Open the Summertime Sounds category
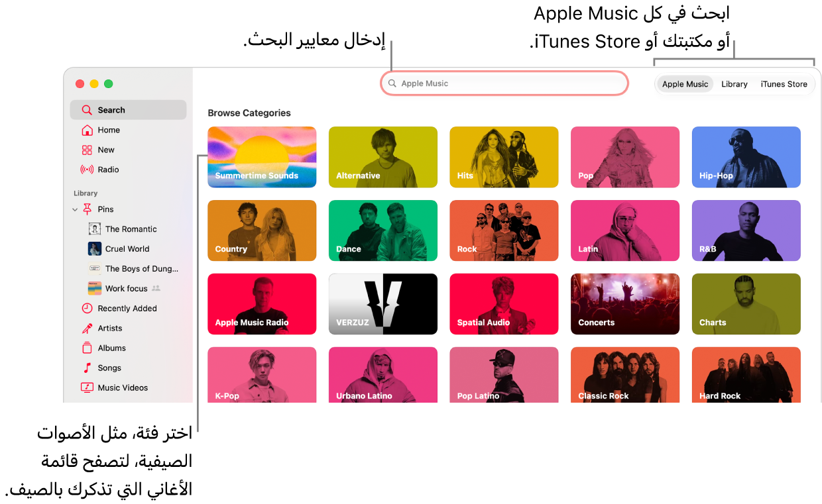822x504 pixels. [x=262, y=157]
